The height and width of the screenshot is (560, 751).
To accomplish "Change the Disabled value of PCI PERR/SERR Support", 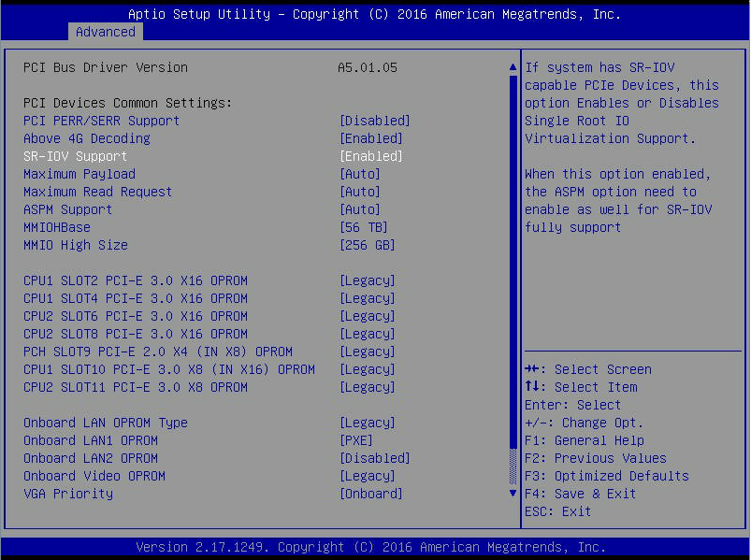I will click(x=375, y=121).
